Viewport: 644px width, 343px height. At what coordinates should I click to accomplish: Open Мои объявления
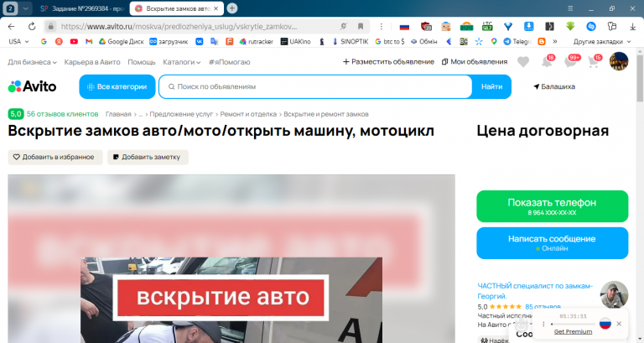click(x=475, y=61)
